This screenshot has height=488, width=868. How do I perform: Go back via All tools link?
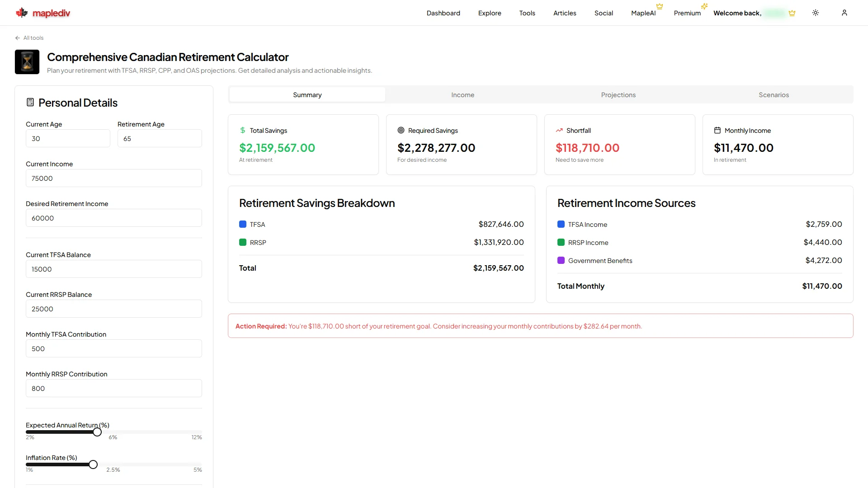coord(29,38)
